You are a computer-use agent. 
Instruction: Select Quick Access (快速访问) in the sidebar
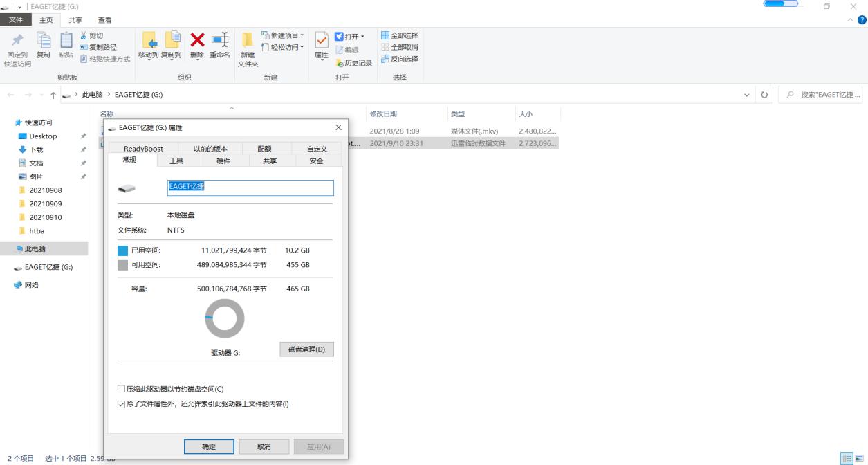pos(38,122)
